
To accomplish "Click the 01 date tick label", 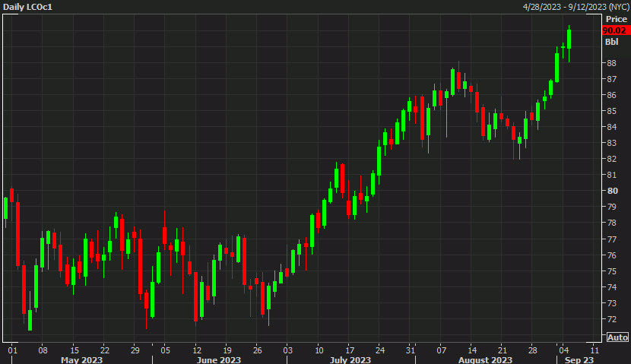I will pos(12,350).
